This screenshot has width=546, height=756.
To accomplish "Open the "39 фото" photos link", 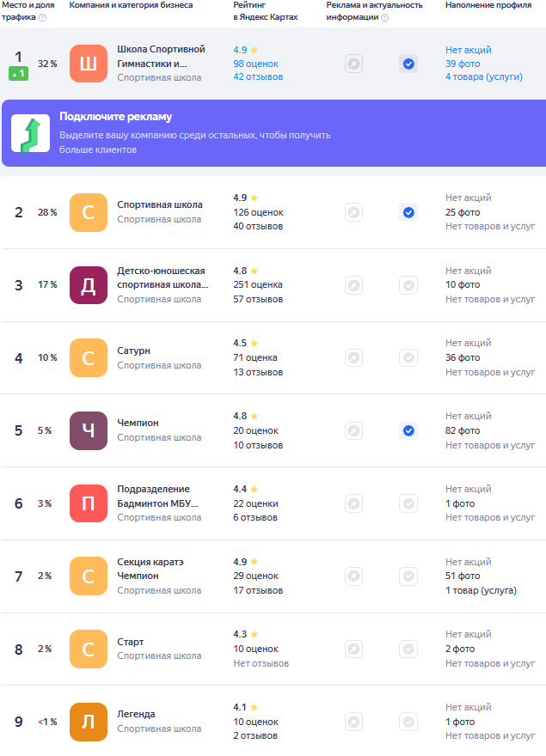I will (463, 64).
